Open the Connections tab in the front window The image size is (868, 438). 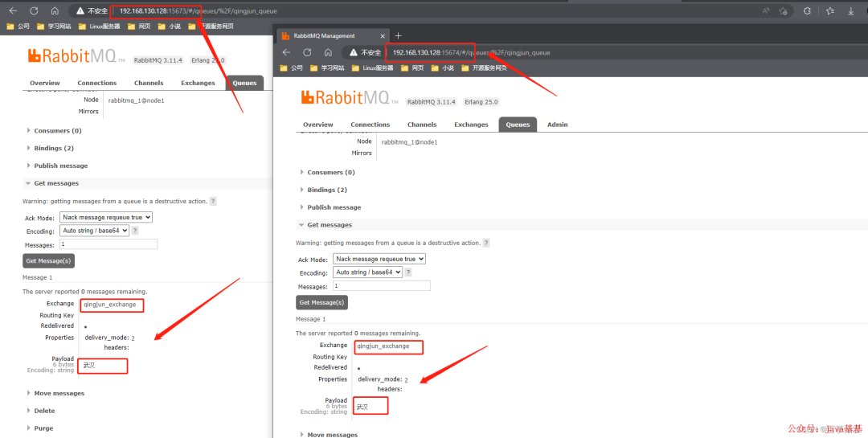coord(371,125)
